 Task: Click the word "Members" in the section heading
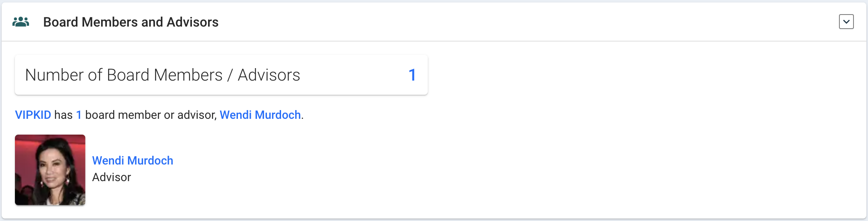tap(110, 22)
